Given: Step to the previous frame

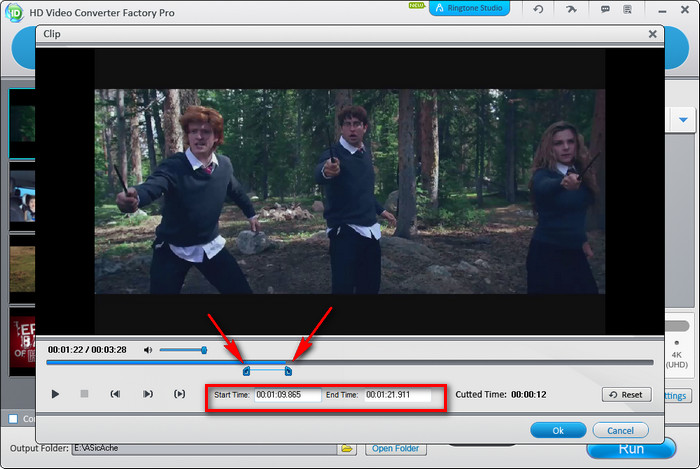Looking at the screenshot, I should point(116,394).
